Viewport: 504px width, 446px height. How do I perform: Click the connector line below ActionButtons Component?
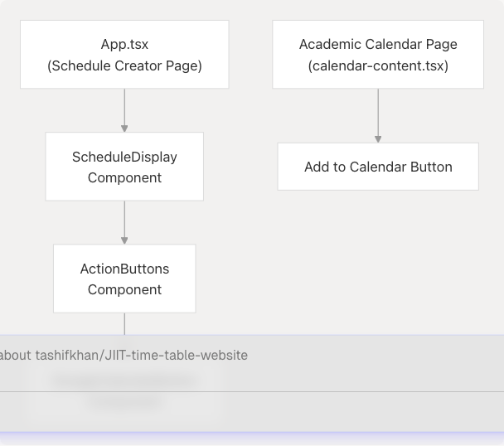click(x=124, y=323)
